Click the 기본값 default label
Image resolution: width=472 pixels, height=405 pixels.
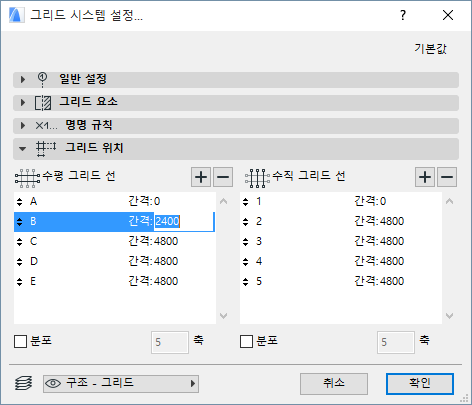pos(430,49)
